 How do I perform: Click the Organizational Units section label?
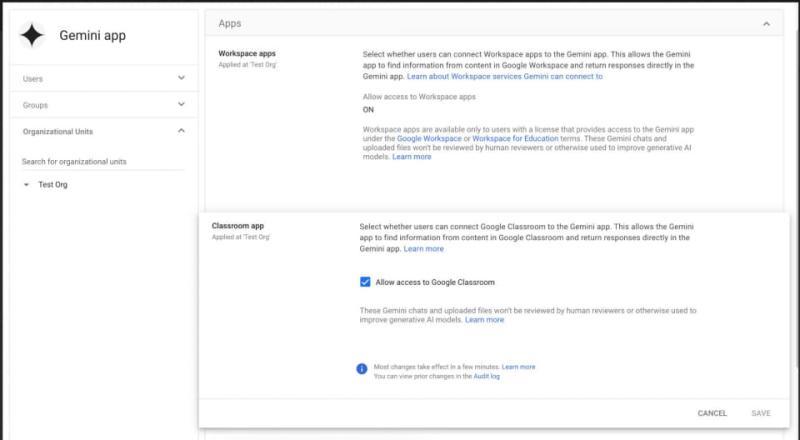[58, 132]
